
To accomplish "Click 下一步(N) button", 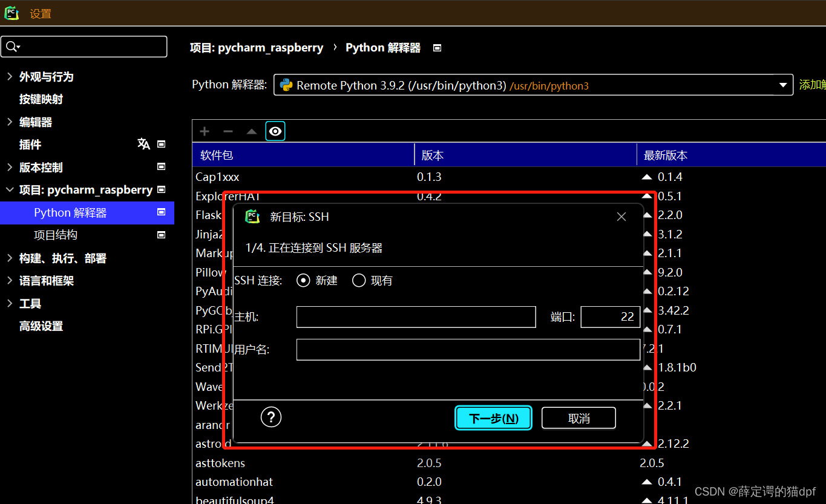I will tap(493, 417).
